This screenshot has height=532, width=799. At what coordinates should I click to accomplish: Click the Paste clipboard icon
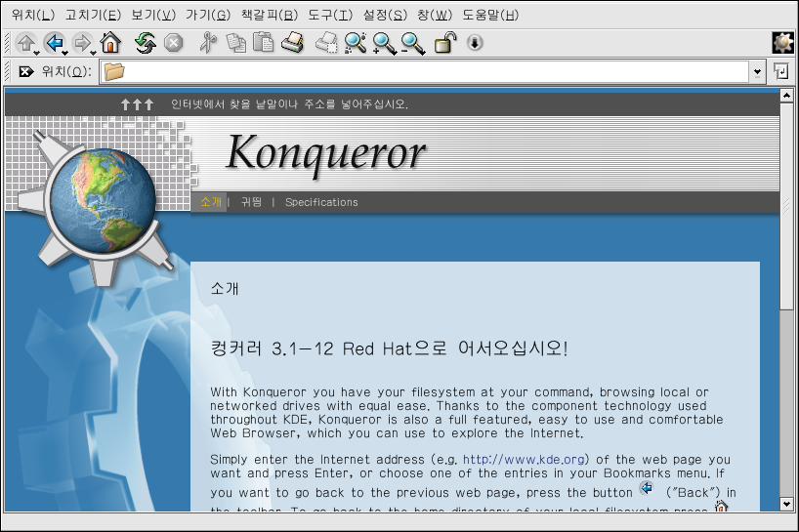tap(264, 42)
